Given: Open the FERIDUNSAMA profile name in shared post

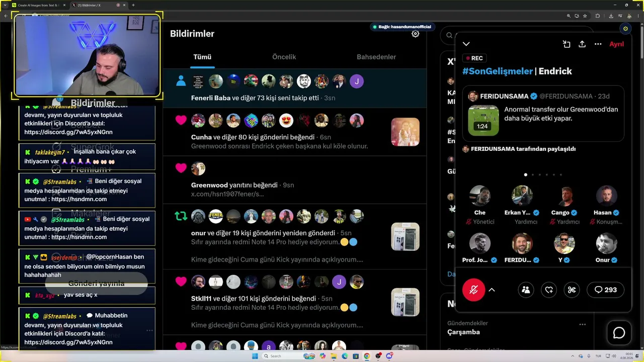Looking at the screenshot, I should [x=504, y=96].
